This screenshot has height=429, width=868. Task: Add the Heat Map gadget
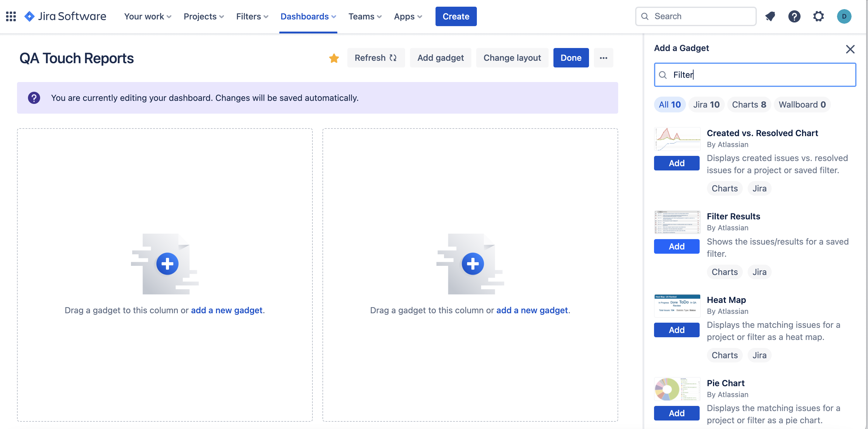point(677,330)
